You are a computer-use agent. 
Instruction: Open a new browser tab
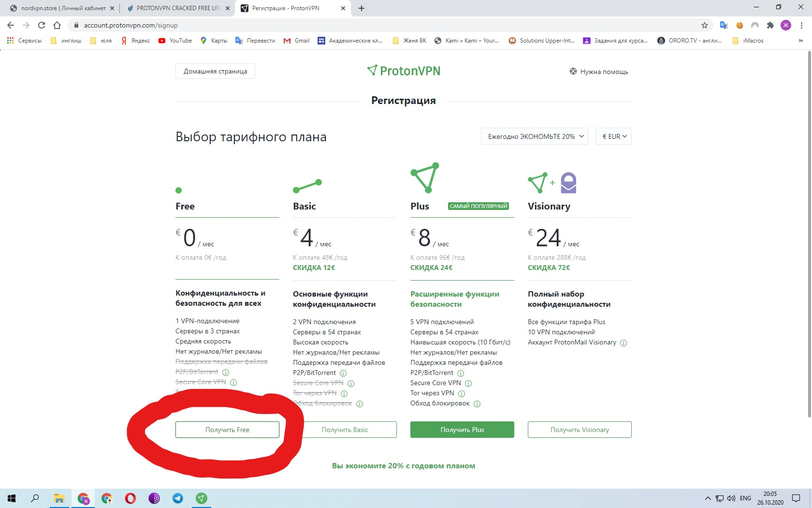[x=362, y=8]
